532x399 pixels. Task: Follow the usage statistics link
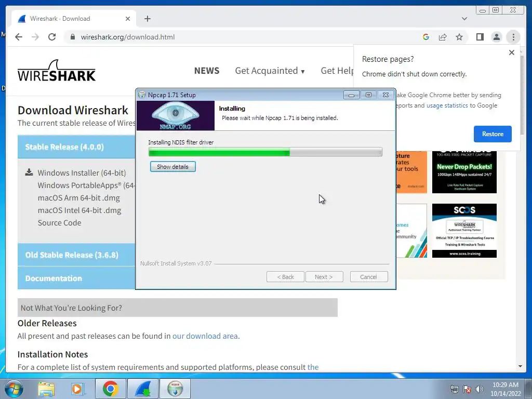[x=447, y=105]
